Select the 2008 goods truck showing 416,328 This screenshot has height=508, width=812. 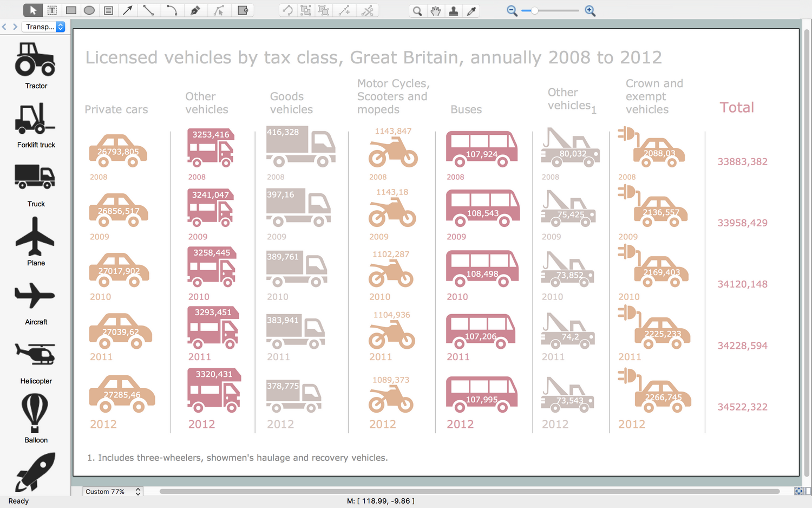pos(301,147)
